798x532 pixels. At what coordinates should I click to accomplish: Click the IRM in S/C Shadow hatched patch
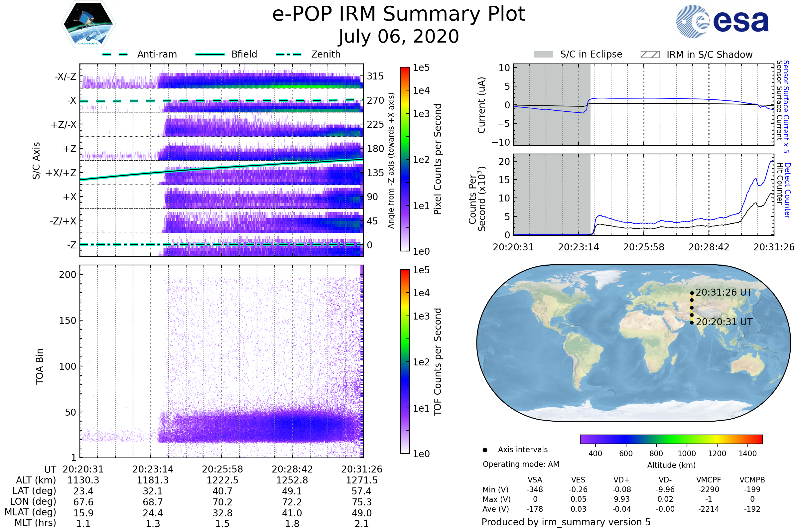pyautogui.click(x=650, y=55)
